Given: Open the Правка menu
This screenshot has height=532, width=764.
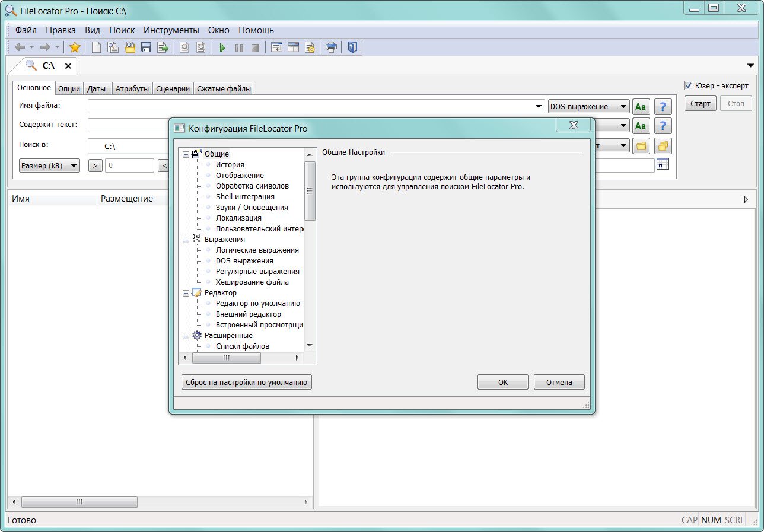Looking at the screenshot, I should (61, 30).
